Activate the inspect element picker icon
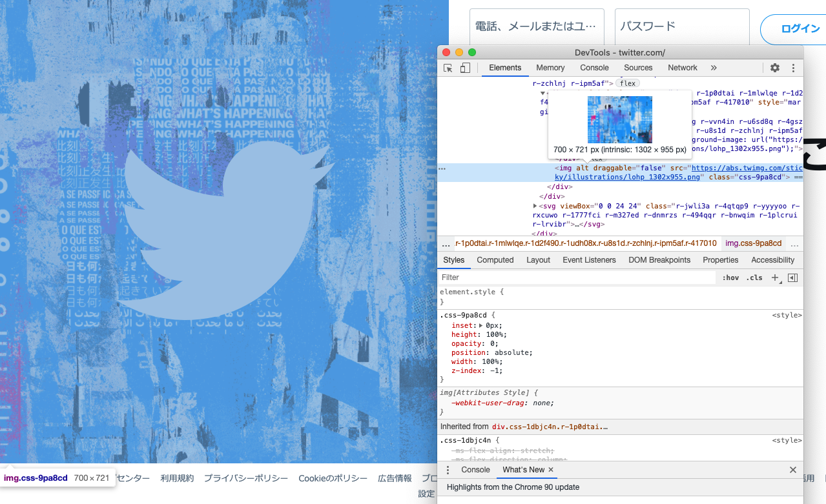 (448, 68)
